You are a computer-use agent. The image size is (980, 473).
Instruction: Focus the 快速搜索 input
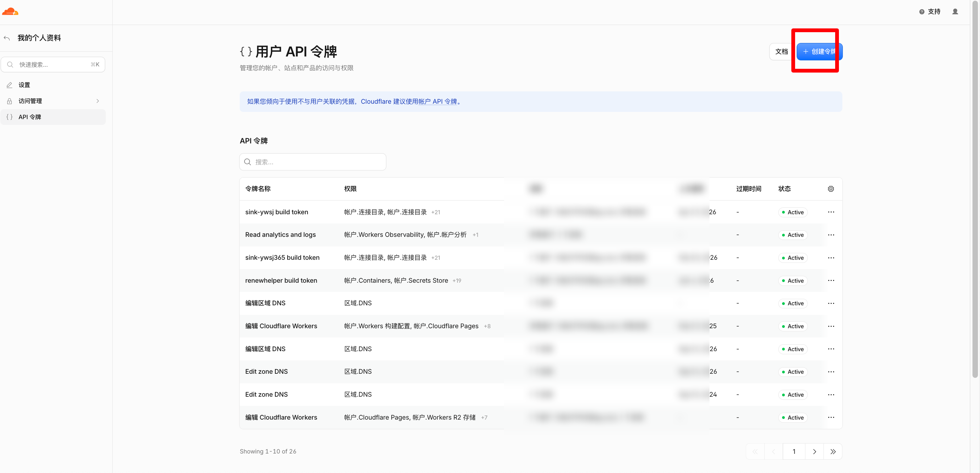[x=53, y=65]
